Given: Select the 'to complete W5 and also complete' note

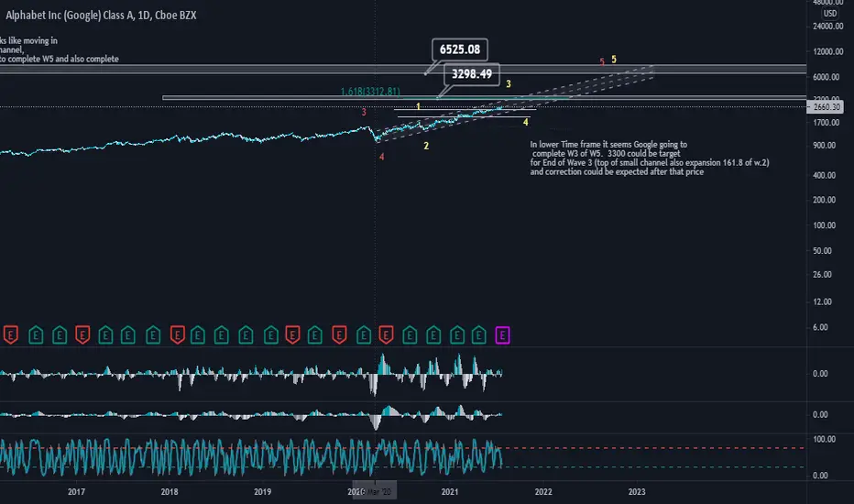Looking at the screenshot, I should (x=60, y=59).
